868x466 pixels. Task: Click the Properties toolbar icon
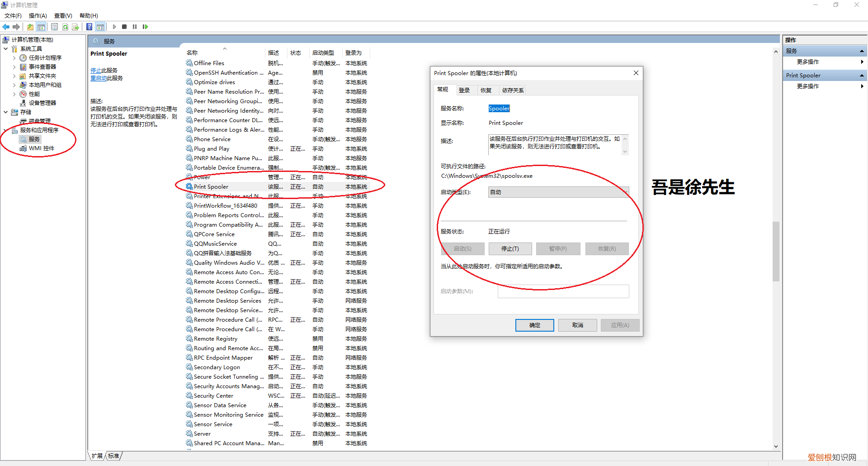pos(55,27)
